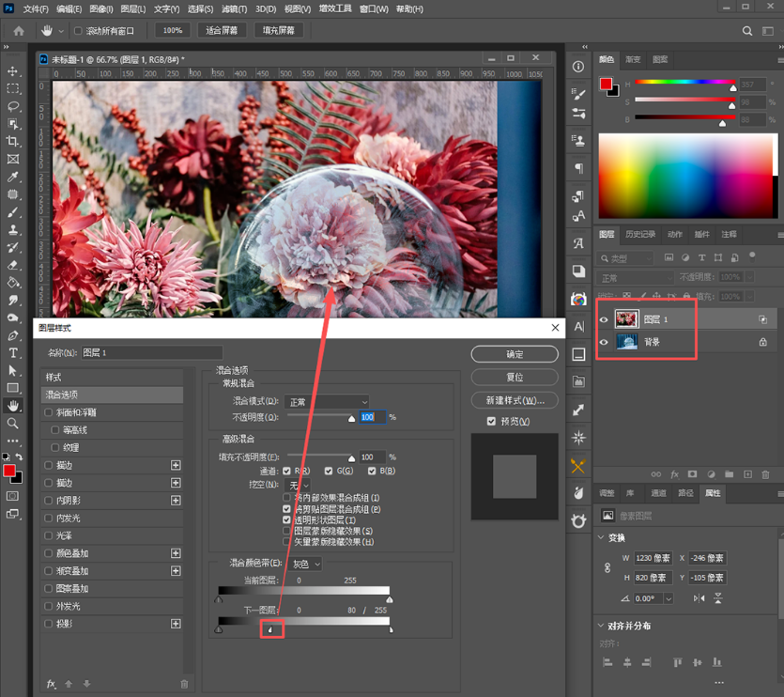Select the Lasso tool
784x697 pixels.
[13, 106]
